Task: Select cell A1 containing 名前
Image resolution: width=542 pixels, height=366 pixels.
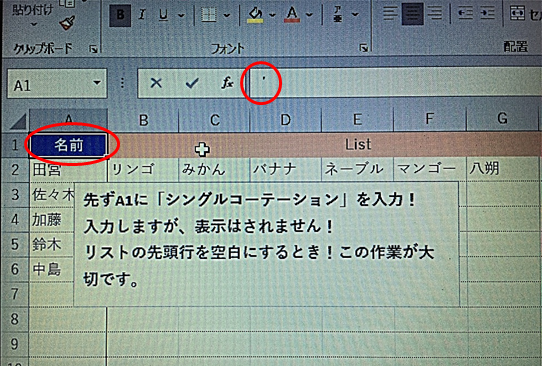Action: (x=68, y=145)
